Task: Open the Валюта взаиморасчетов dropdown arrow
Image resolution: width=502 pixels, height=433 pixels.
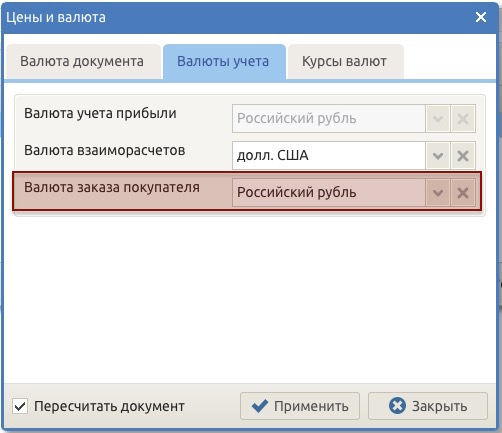Action: [438, 156]
